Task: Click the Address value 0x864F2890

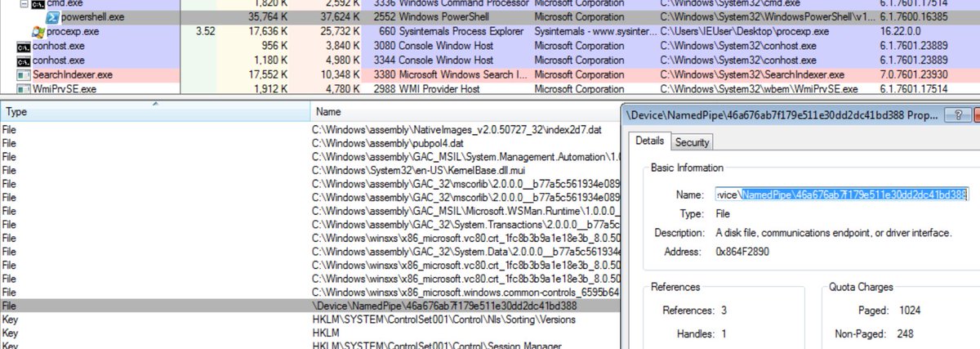Action: coord(741,252)
